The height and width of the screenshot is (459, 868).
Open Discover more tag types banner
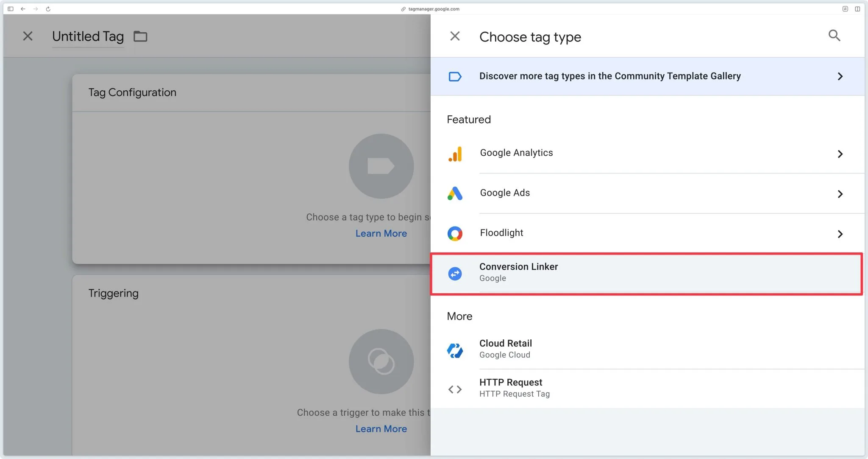tap(647, 76)
